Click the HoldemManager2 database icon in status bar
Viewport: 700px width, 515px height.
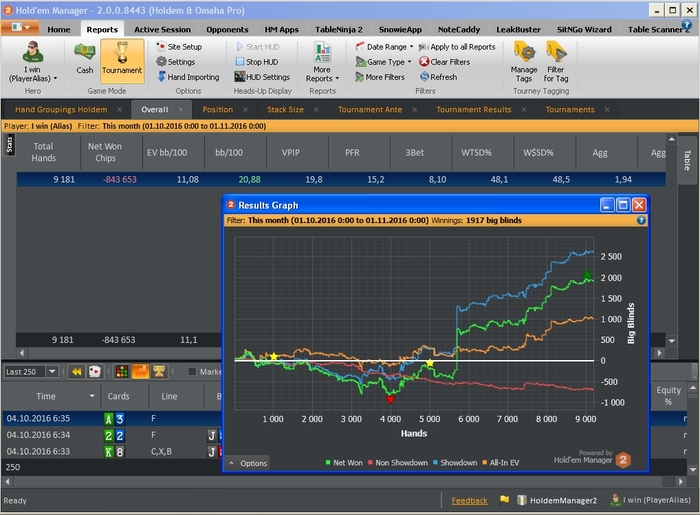point(521,500)
